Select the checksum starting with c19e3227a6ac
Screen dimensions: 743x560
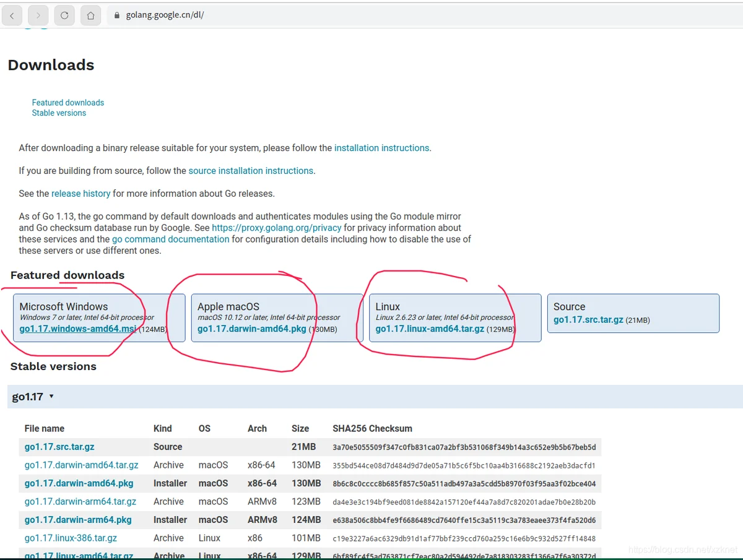point(464,538)
